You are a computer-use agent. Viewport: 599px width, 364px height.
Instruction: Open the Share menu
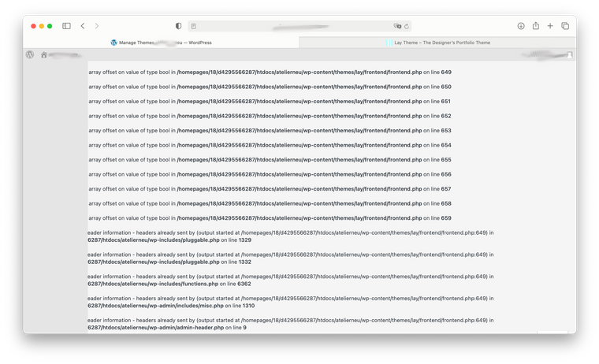pos(536,26)
